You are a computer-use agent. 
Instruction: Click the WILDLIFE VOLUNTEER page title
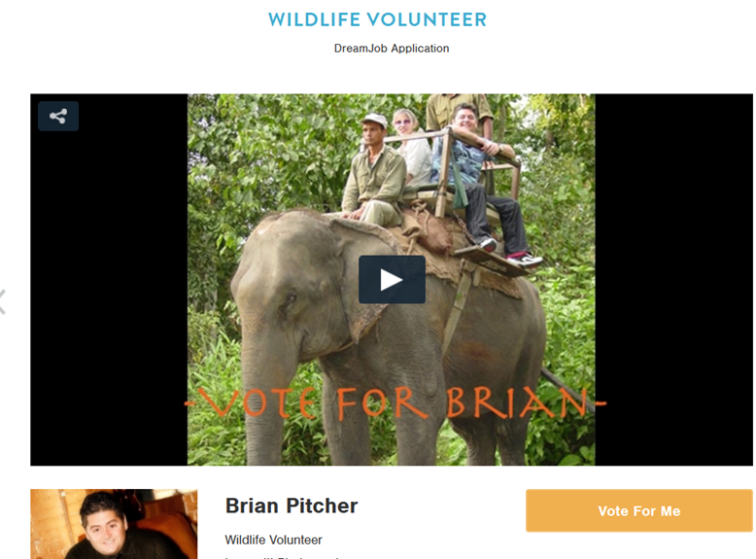point(378,19)
